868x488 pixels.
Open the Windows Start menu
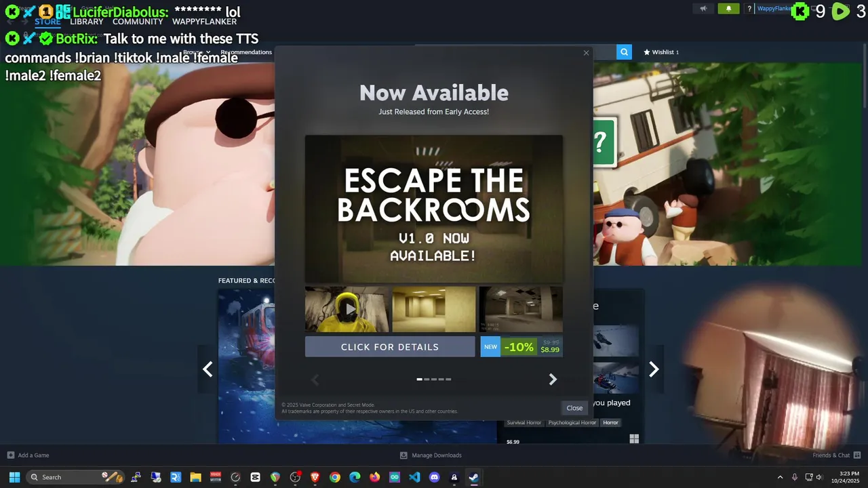(14, 477)
